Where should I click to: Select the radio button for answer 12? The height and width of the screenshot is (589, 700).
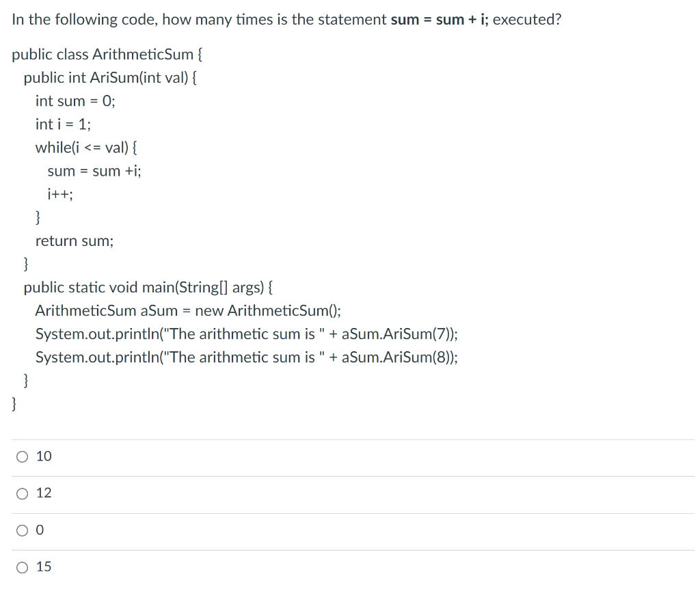pos(21,493)
